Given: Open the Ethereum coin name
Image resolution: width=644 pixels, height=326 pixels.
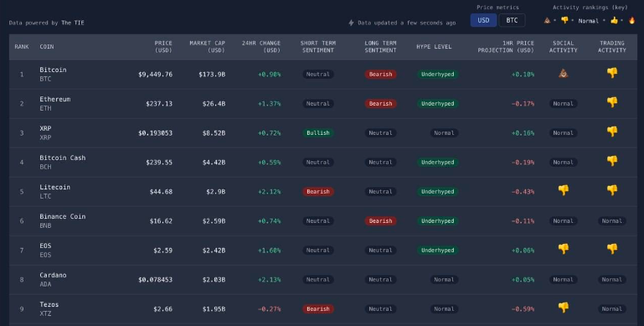Looking at the screenshot, I should point(55,99).
